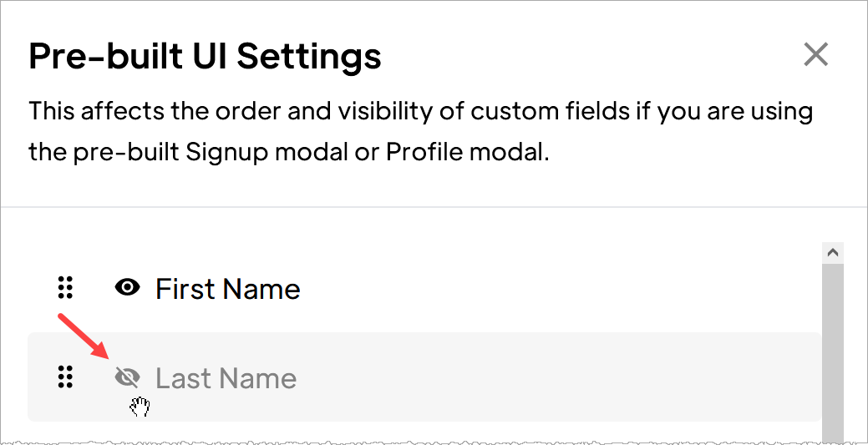Click the Pre-built UI Settings heading
The width and height of the screenshot is (868, 445).
pos(205,55)
